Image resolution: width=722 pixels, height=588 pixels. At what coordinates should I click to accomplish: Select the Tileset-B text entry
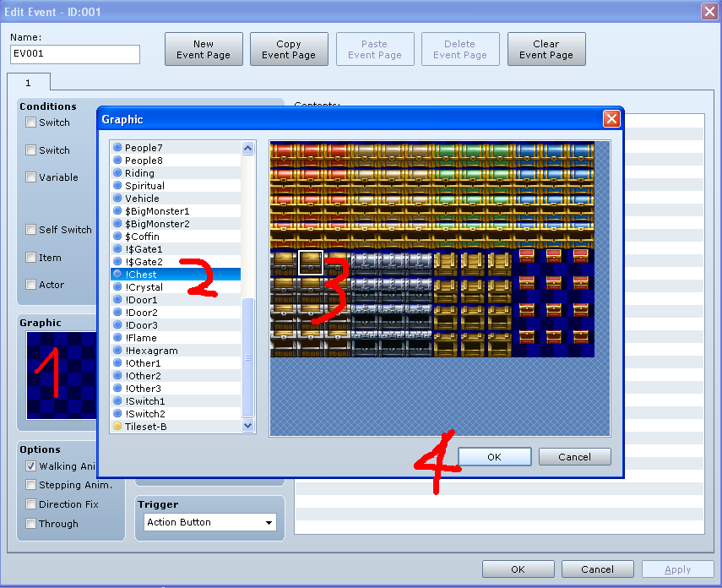145,427
